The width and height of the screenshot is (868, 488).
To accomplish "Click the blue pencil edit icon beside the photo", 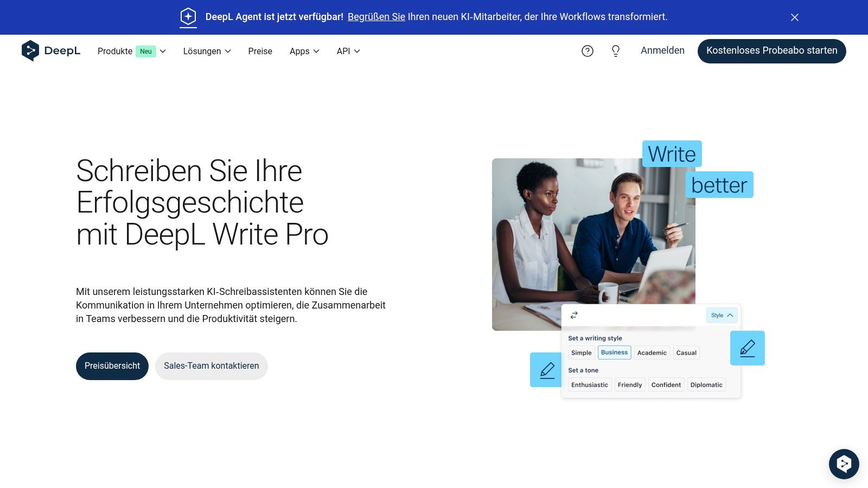I will (748, 348).
